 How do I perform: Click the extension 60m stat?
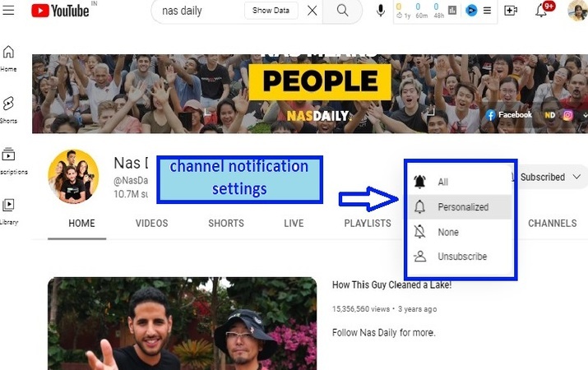421,11
